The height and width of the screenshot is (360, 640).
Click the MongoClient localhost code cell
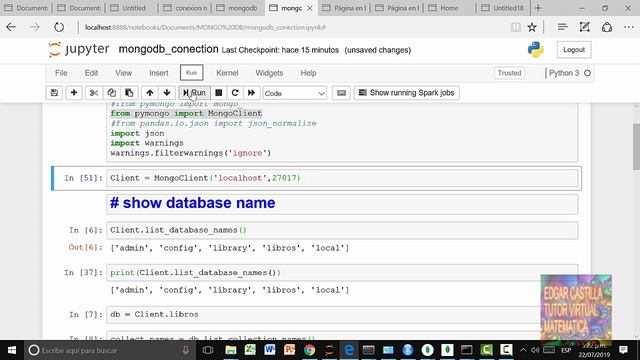click(342, 178)
